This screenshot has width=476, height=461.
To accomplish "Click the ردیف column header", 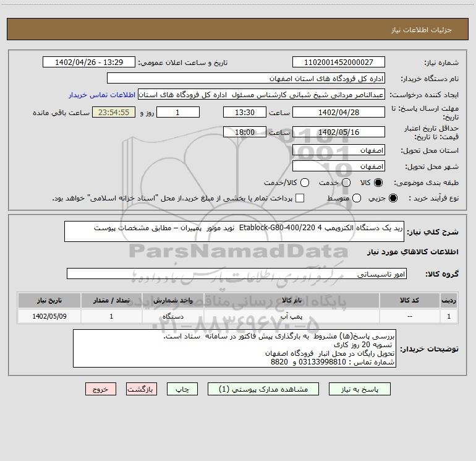I will (449, 301).
